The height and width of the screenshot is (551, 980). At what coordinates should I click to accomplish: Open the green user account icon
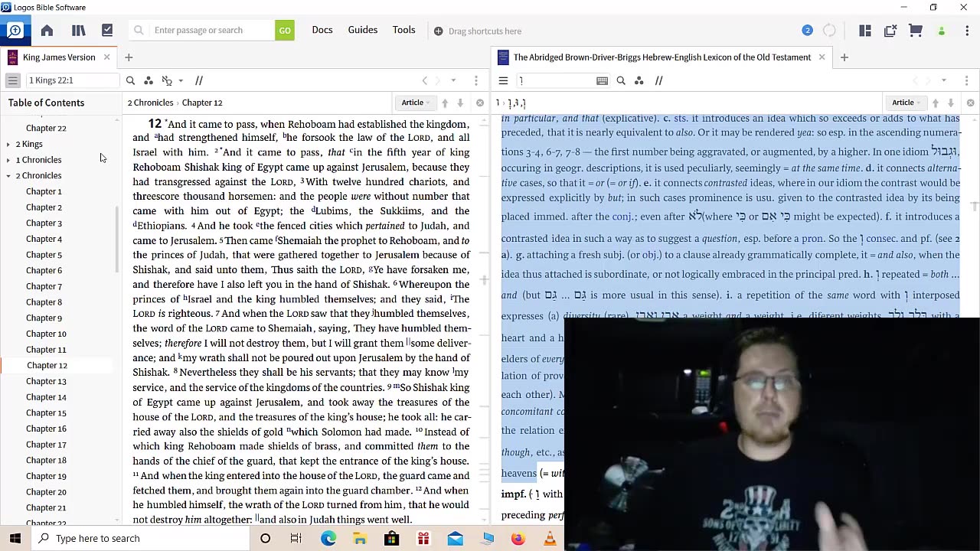tap(942, 31)
